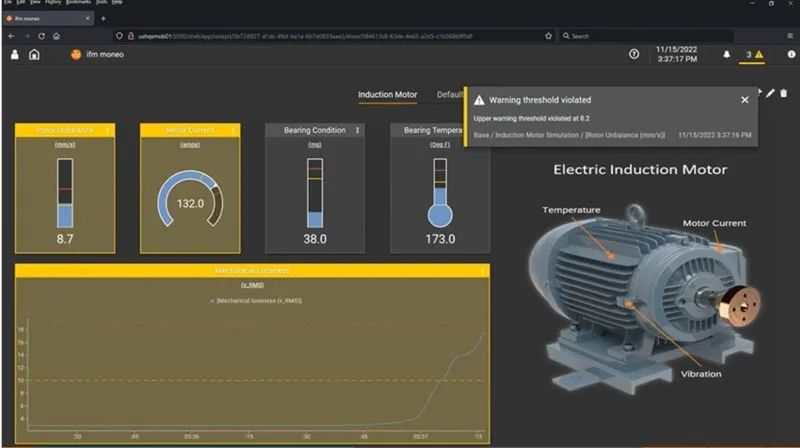Go to moneo home icon

coord(35,55)
